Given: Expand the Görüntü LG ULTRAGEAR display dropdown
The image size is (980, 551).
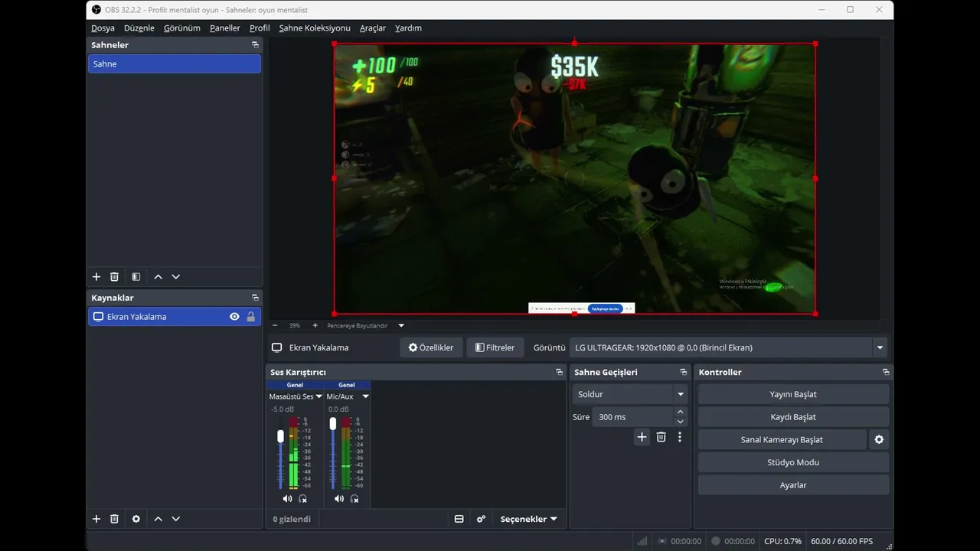Looking at the screenshot, I should pos(880,347).
